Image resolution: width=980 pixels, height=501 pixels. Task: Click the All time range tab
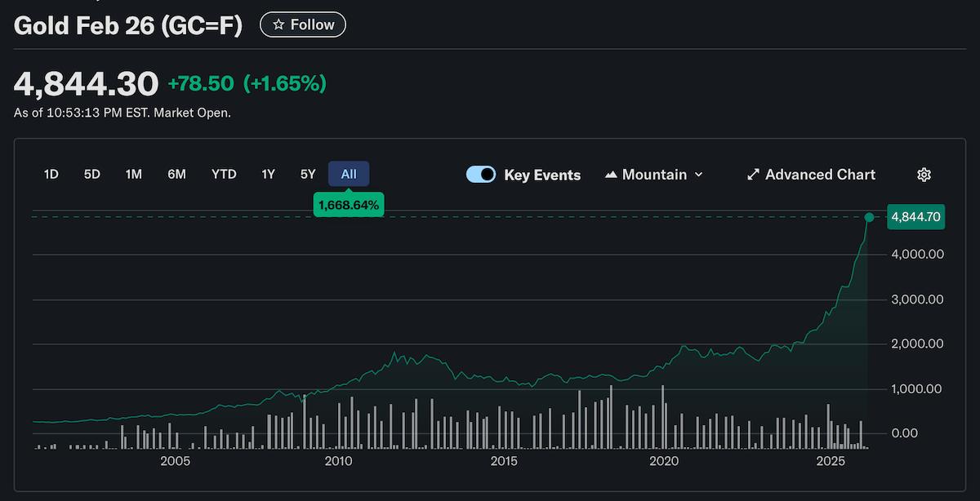tap(349, 174)
